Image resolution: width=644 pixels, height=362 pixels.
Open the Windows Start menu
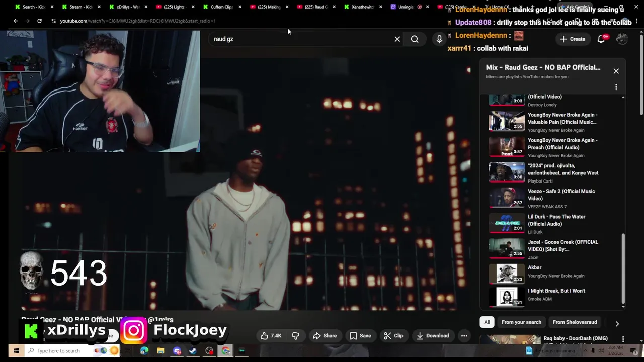click(x=16, y=350)
